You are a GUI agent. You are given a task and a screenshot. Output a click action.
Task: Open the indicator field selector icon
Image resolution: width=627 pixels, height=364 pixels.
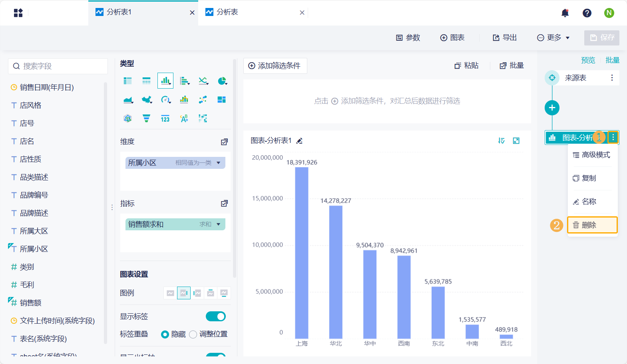225,204
